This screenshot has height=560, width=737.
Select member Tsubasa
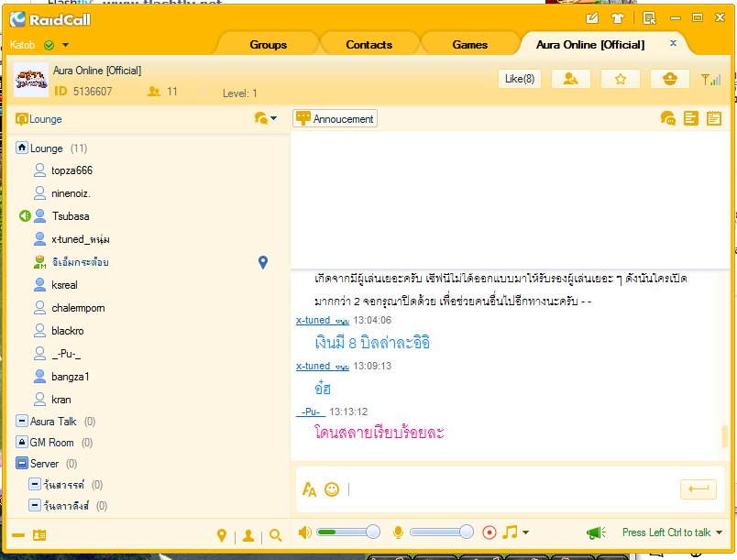coord(71,216)
